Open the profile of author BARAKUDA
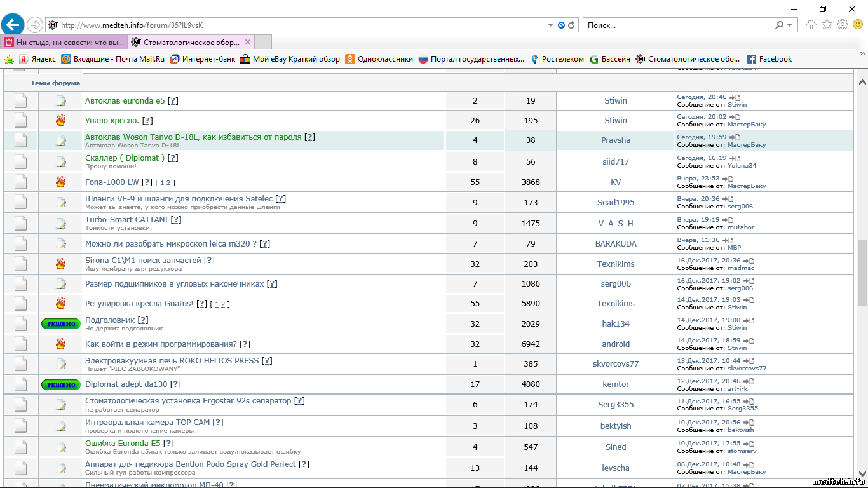868x488 pixels. pos(615,244)
